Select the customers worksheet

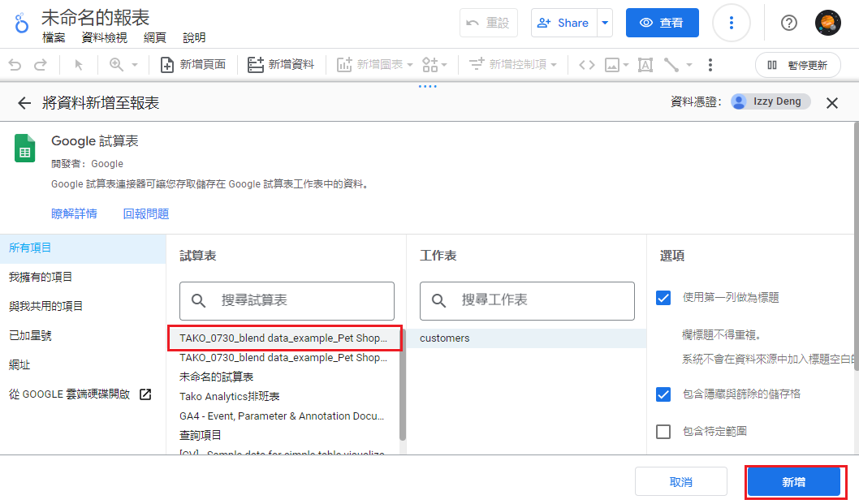pyautogui.click(x=526, y=338)
